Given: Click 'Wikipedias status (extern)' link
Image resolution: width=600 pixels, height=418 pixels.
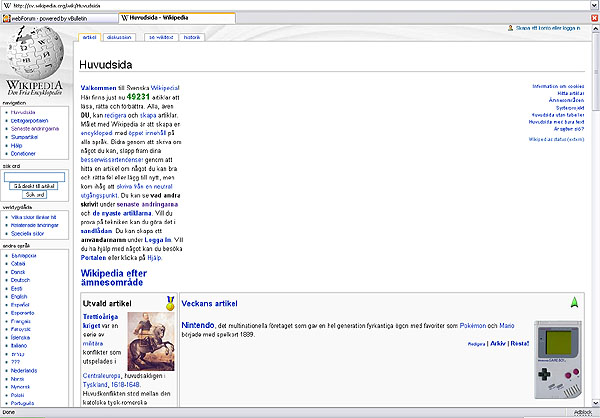Looking at the screenshot, I should (x=556, y=139).
